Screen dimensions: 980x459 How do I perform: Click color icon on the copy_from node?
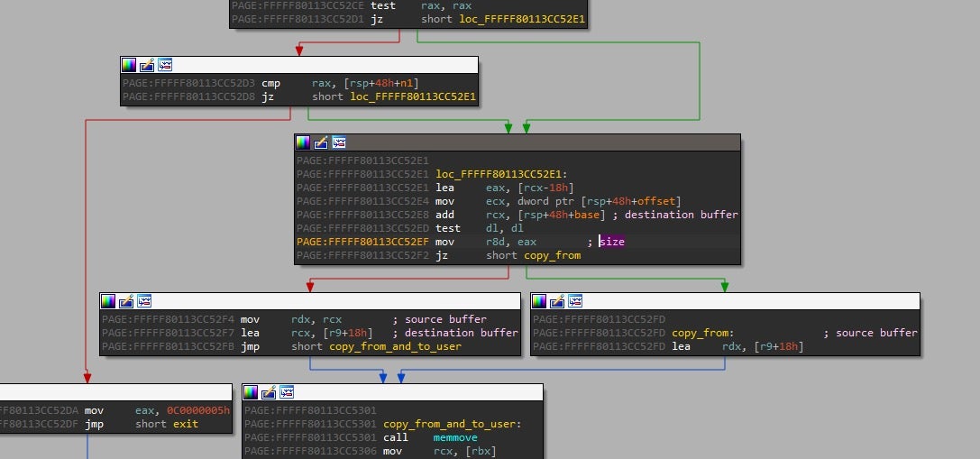click(x=539, y=300)
